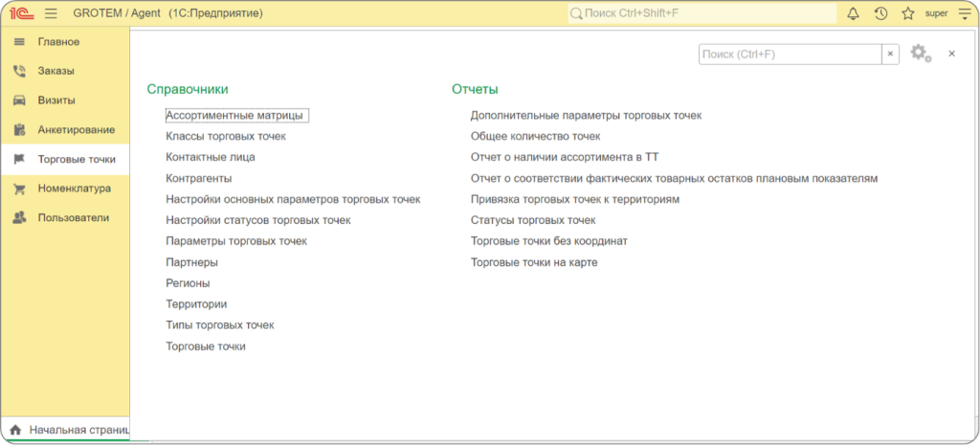The width and height of the screenshot is (980, 445).
Task: Click Номенклатура cart icon
Action: (x=19, y=189)
